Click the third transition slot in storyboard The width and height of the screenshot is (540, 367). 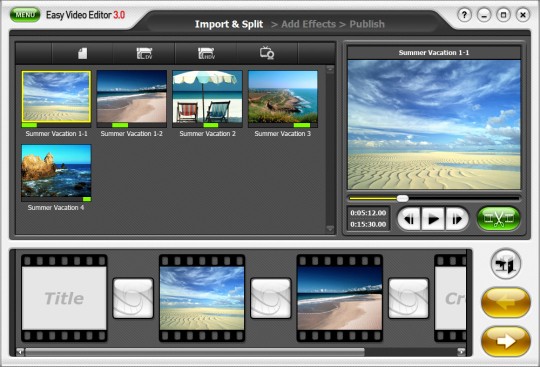pyautogui.click(x=408, y=298)
